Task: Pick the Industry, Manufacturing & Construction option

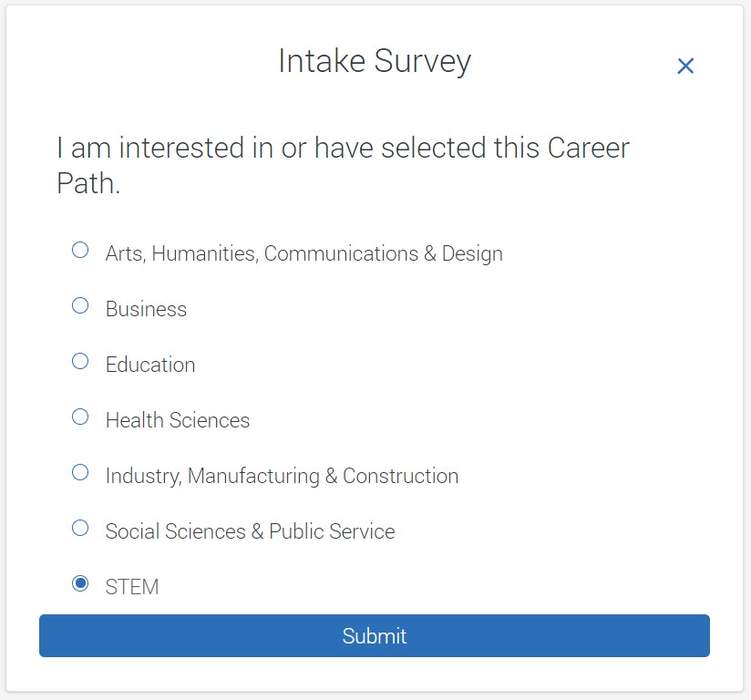Action: [80, 471]
